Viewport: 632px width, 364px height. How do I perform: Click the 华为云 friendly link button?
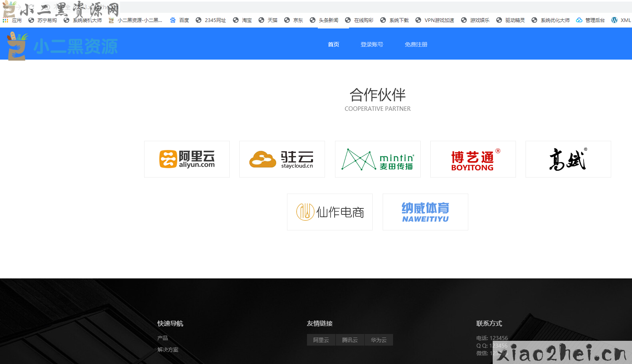379,340
